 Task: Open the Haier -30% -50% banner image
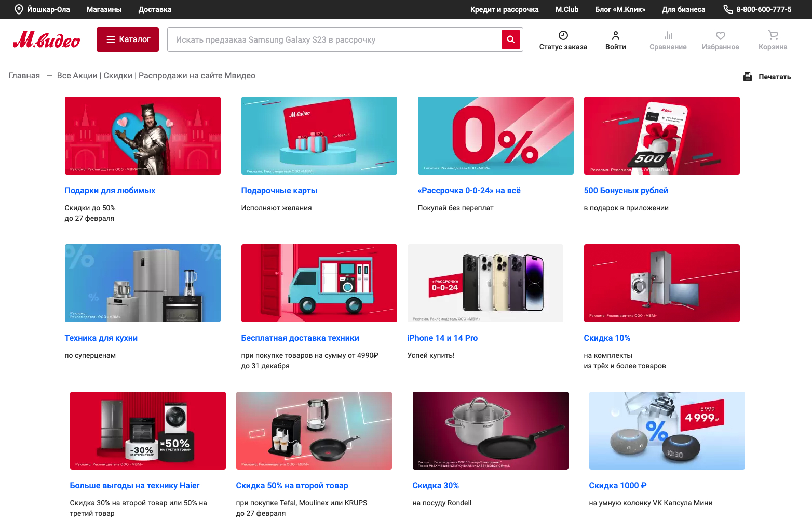point(148,431)
